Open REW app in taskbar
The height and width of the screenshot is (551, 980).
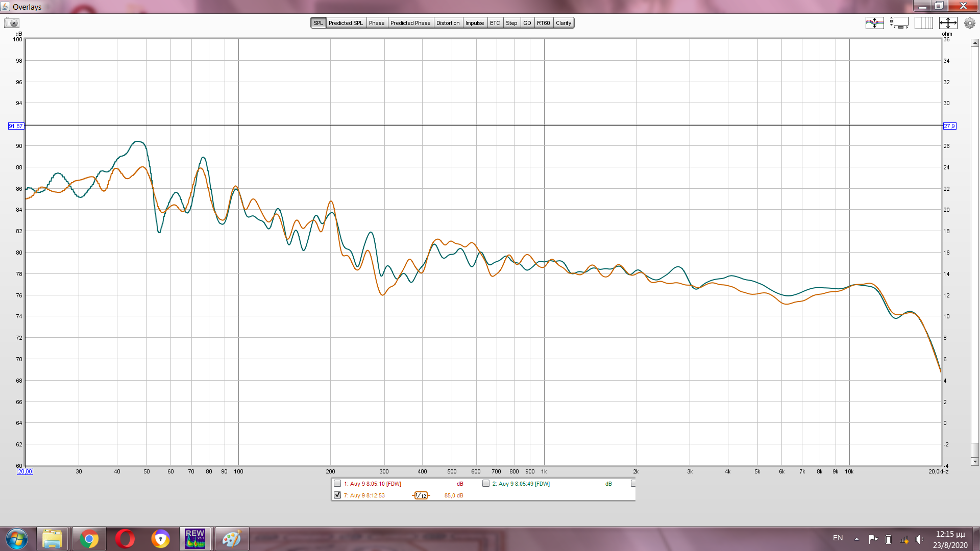coord(195,539)
